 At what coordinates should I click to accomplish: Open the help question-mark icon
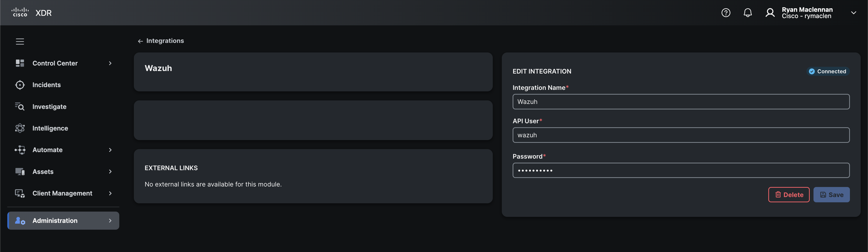725,13
